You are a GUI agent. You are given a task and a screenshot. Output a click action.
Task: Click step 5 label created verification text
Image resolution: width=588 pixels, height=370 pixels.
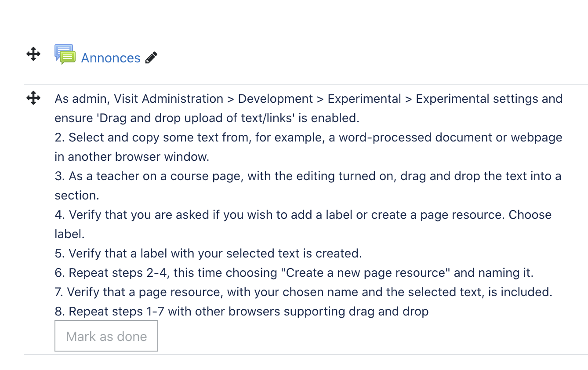208,253
